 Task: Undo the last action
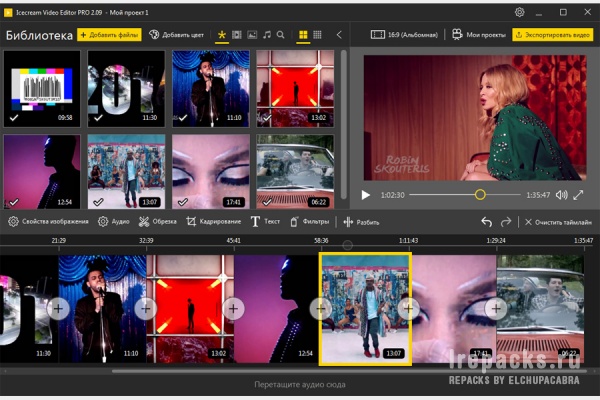pos(486,222)
